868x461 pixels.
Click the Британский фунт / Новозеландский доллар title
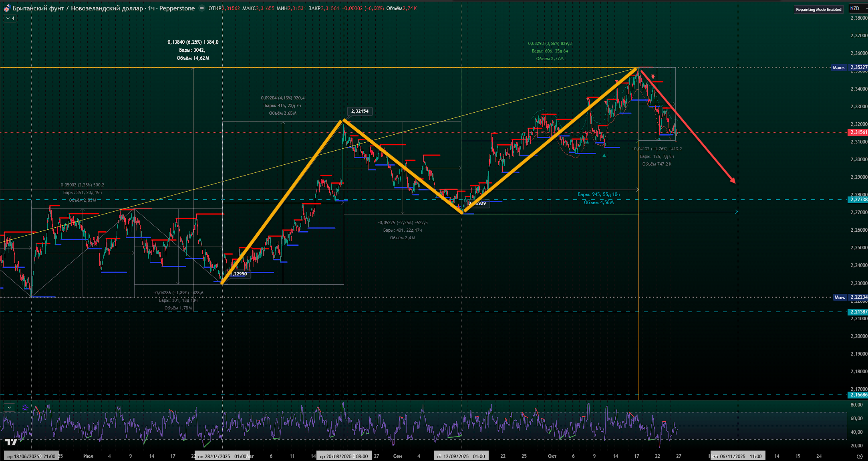tap(78, 8)
